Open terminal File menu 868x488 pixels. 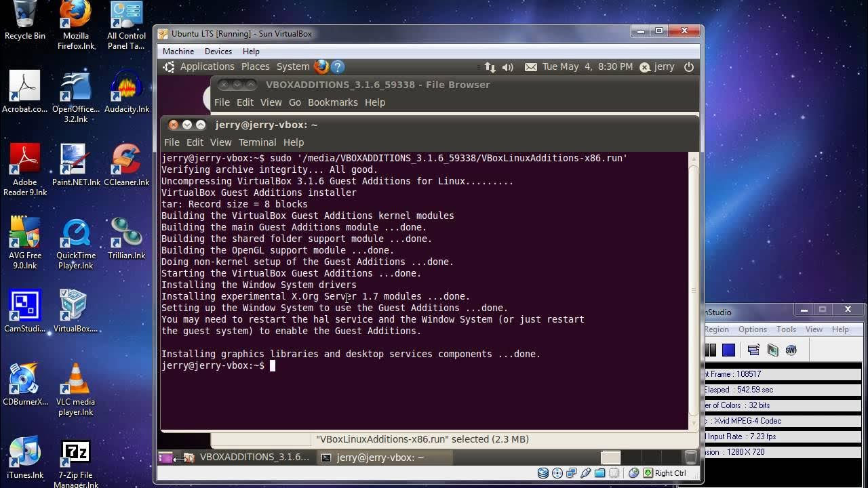pyautogui.click(x=172, y=142)
